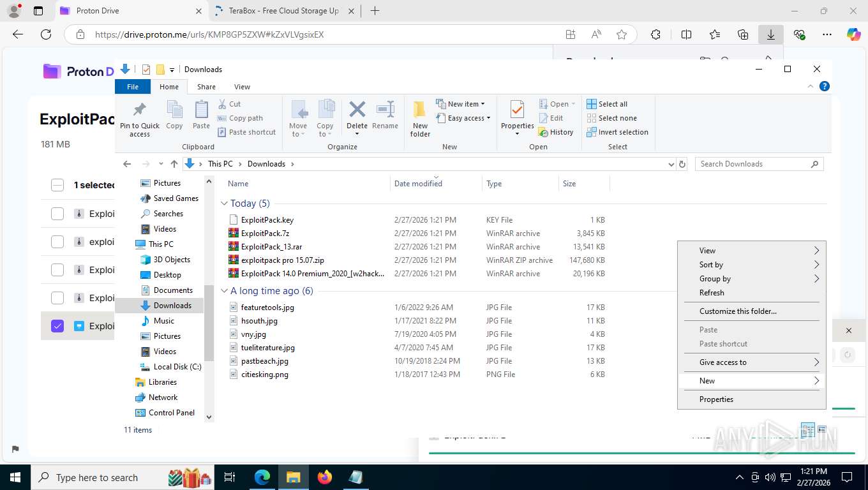868x490 pixels.
Task: Refresh the Explorer address bar
Action: (682, 164)
